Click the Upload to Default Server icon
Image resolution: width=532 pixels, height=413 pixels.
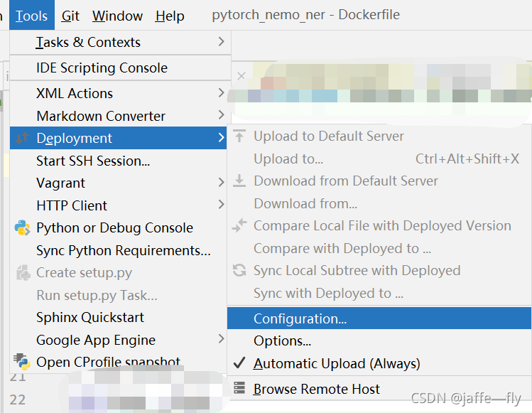click(239, 136)
